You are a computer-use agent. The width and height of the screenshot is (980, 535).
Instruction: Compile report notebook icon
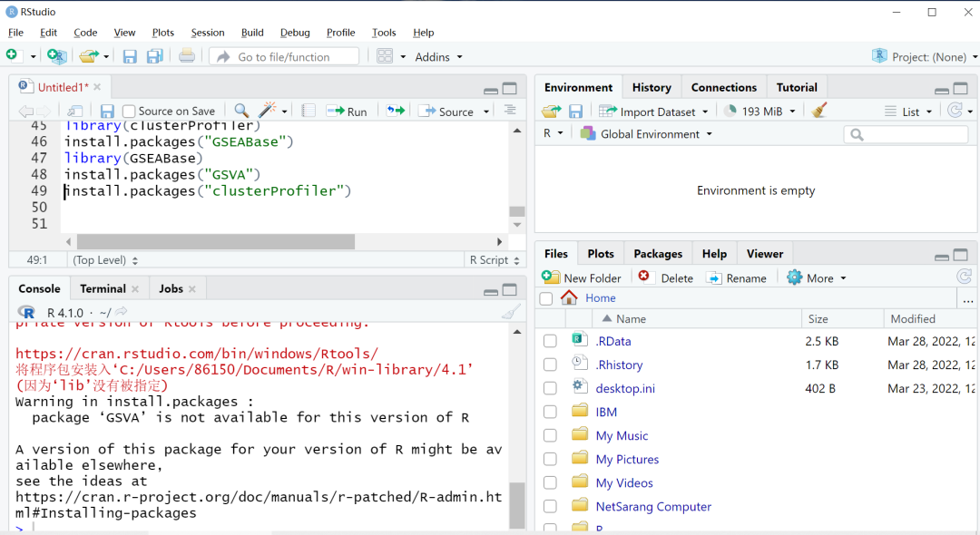(309, 111)
